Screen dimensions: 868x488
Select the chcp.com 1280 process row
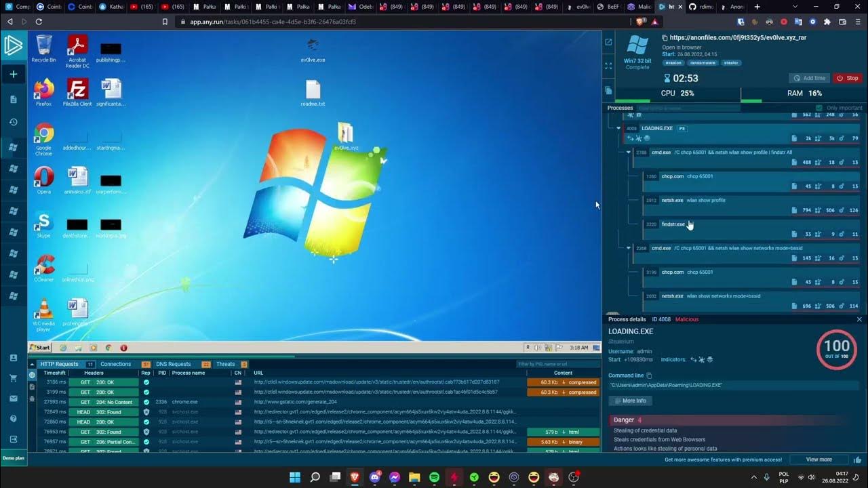[x=751, y=181]
